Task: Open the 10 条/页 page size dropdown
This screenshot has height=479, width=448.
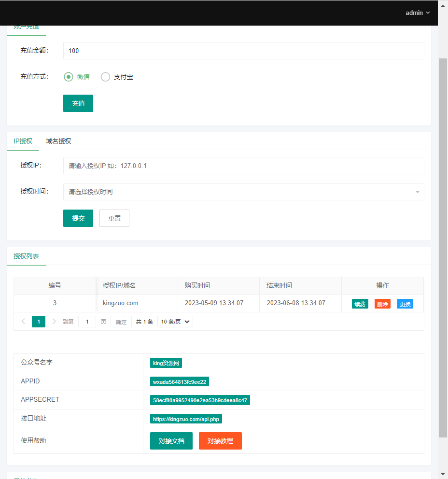Action: (175, 322)
